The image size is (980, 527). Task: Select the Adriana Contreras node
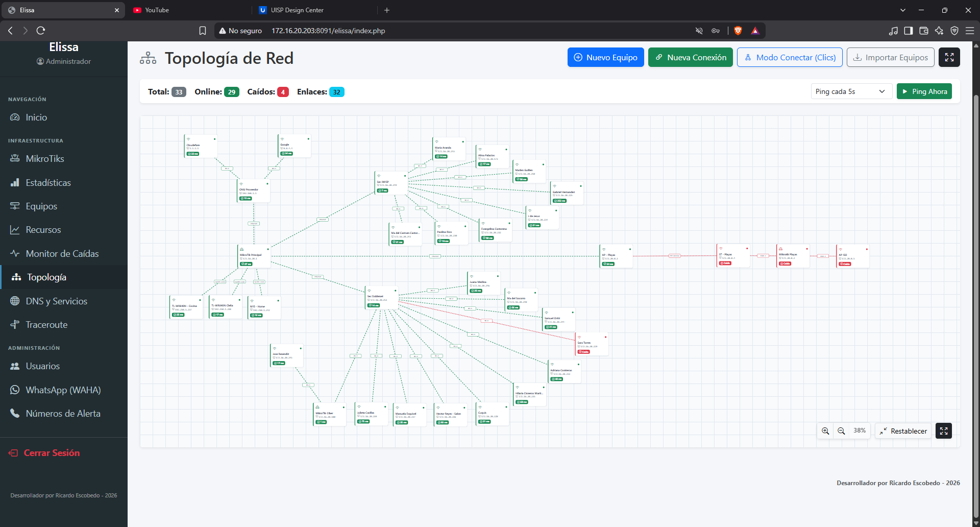point(565,372)
